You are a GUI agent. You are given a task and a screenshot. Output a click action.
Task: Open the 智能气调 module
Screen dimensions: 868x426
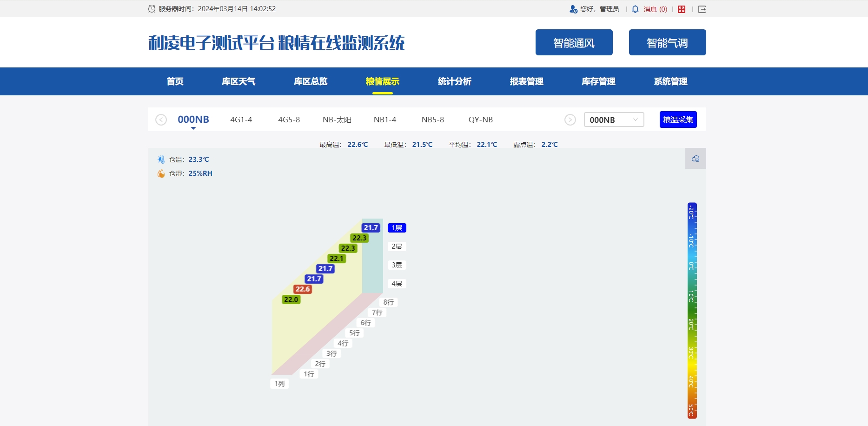point(667,42)
